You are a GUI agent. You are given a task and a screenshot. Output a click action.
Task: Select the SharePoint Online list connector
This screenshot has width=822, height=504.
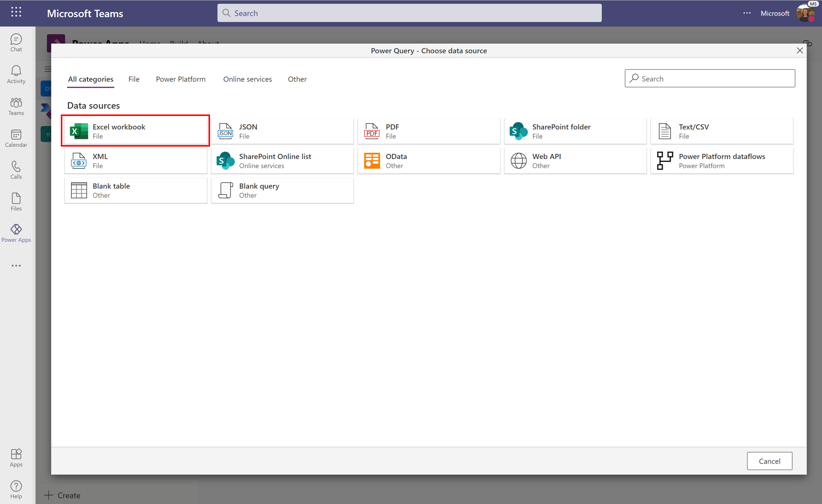click(x=282, y=160)
